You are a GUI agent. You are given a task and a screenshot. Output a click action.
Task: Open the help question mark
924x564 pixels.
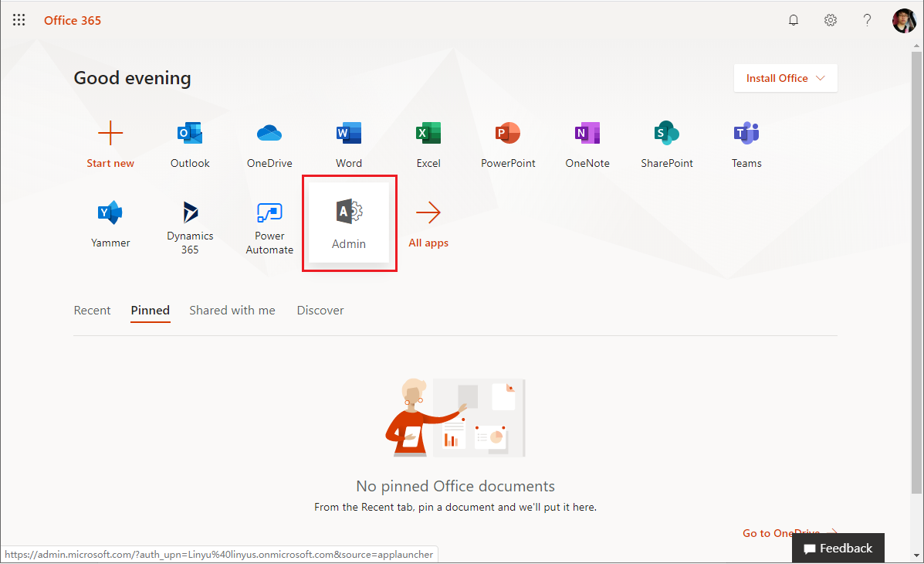[x=867, y=20]
